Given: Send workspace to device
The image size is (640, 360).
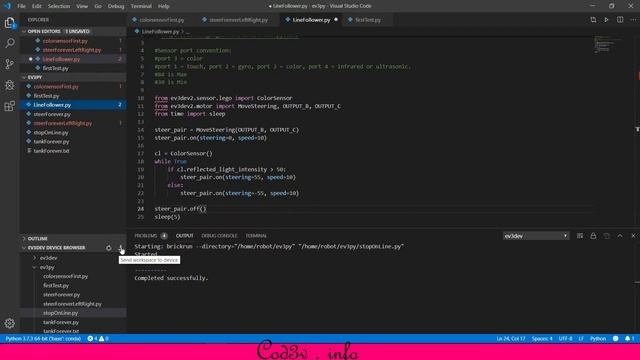Looking at the screenshot, I should point(121,248).
